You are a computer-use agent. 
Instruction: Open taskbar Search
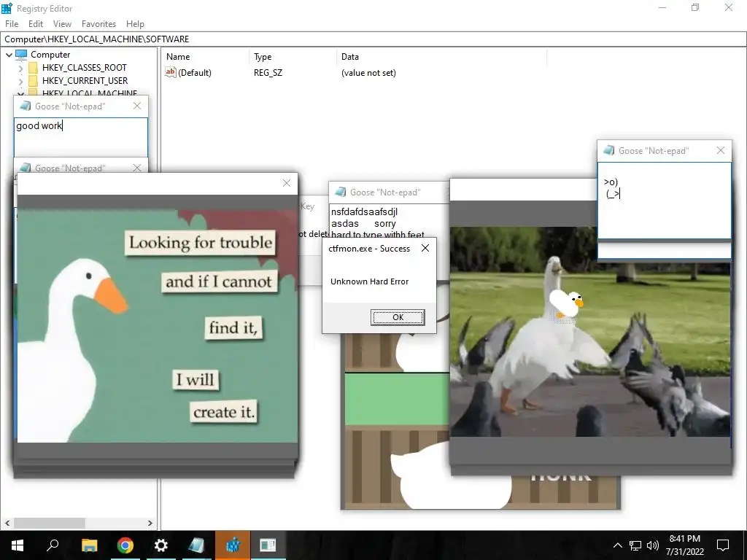[x=53, y=545]
